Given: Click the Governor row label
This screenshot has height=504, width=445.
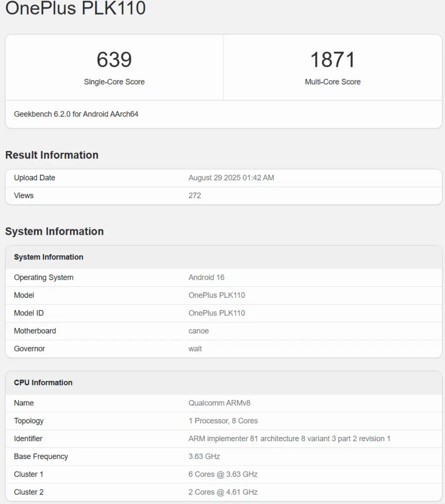Looking at the screenshot, I should click(x=29, y=349).
